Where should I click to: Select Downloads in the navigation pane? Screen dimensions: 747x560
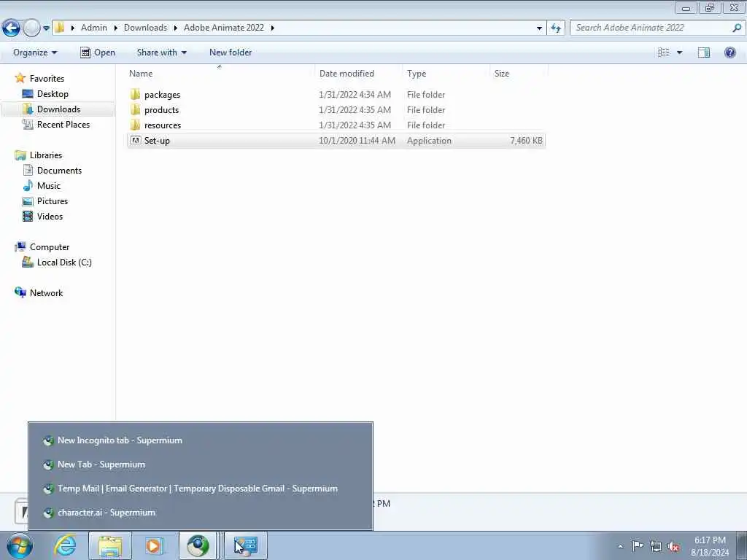pyautogui.click(x=58, y=109)
